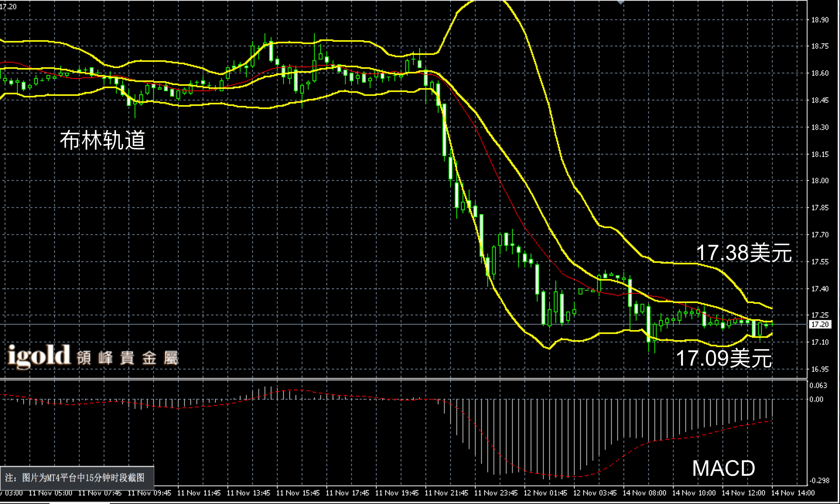The height and width of the screenshot is (504, 840).
Task: Click the current price tag 17.20 on axis
Action: (820, 324)
